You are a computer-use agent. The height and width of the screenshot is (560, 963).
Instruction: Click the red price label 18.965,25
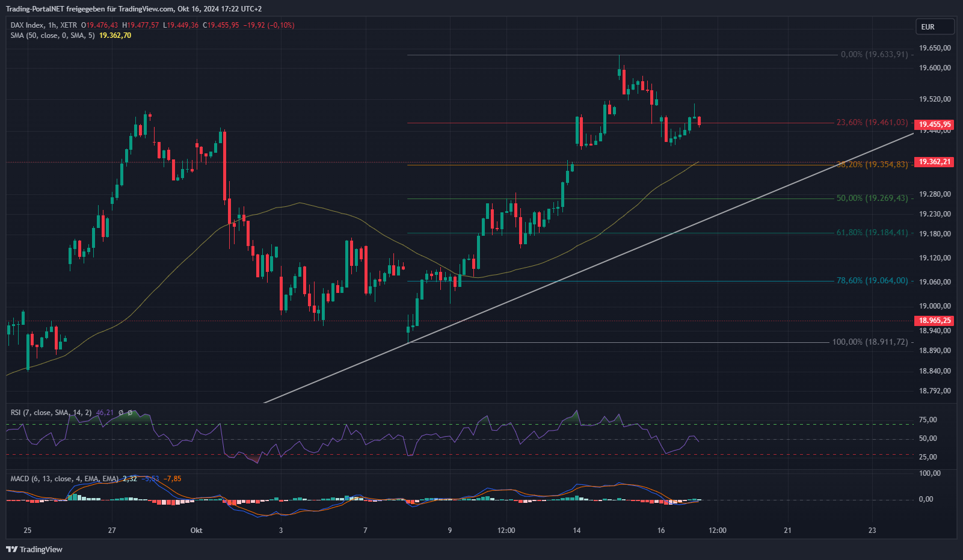click(934, 321)
